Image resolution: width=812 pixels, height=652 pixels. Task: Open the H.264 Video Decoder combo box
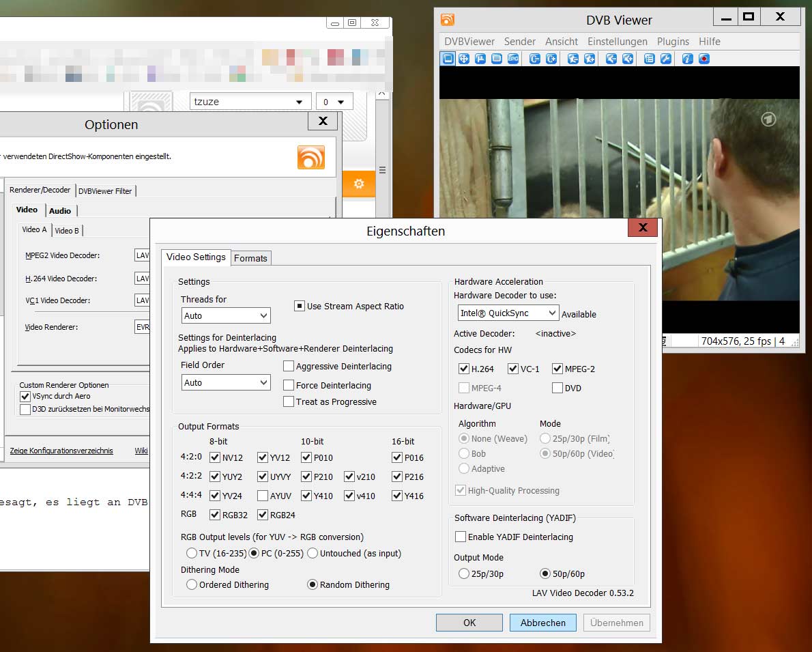[x=143, y=279]
